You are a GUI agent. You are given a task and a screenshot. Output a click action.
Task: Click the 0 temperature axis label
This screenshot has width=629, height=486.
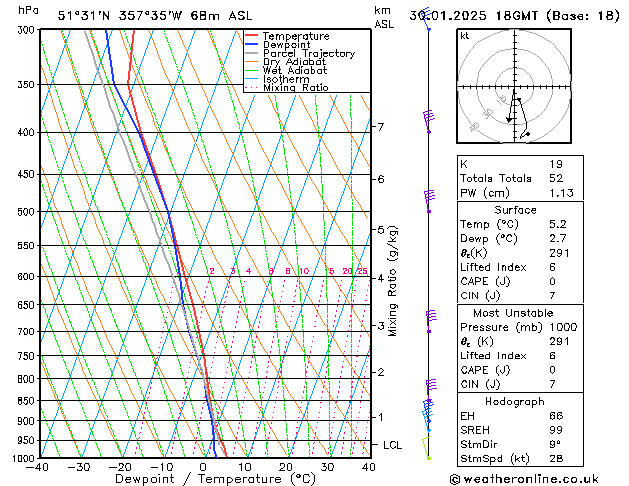click(x=203, y=467)
